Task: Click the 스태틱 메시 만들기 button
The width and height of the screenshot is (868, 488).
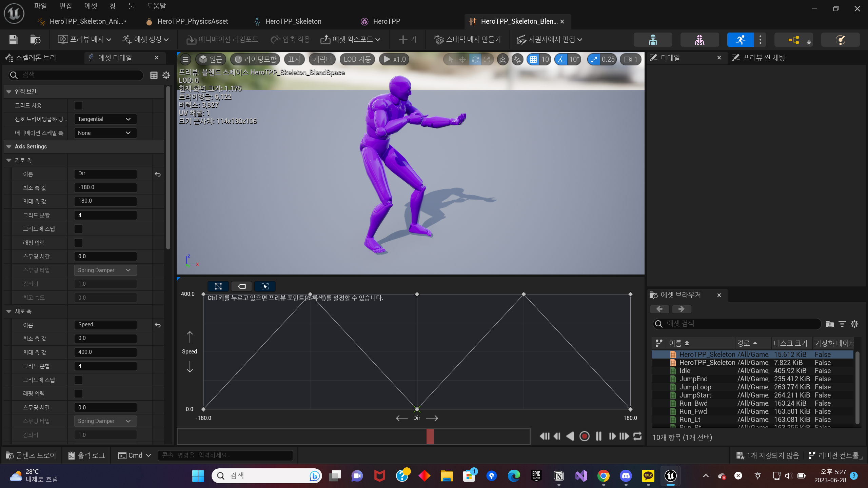Action: tap(468, 40)
